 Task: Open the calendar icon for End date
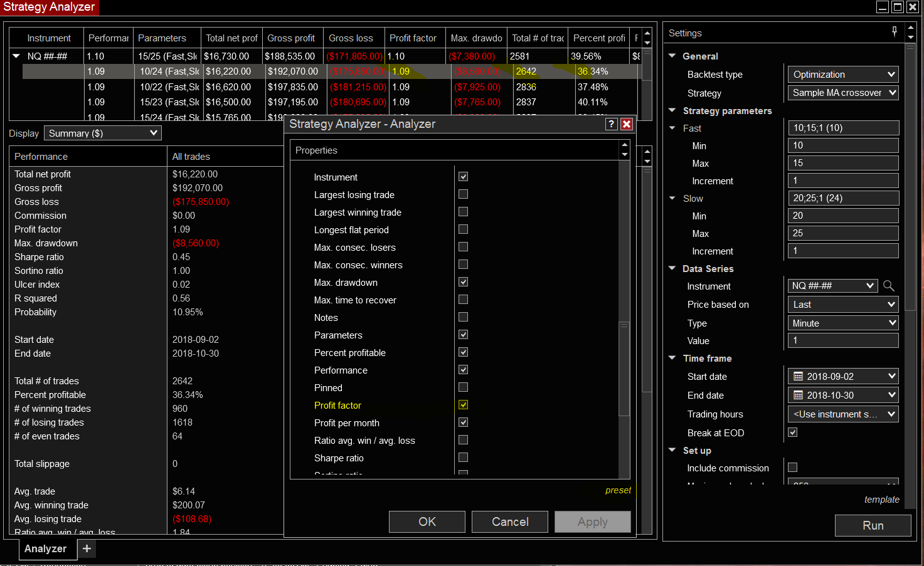pos(799,396)
